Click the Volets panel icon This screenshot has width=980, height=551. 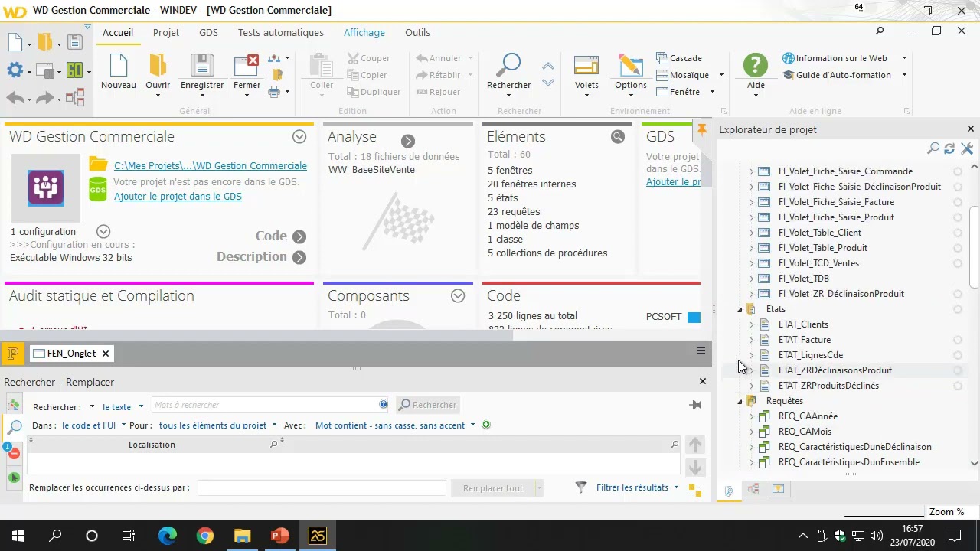point(586,66)
